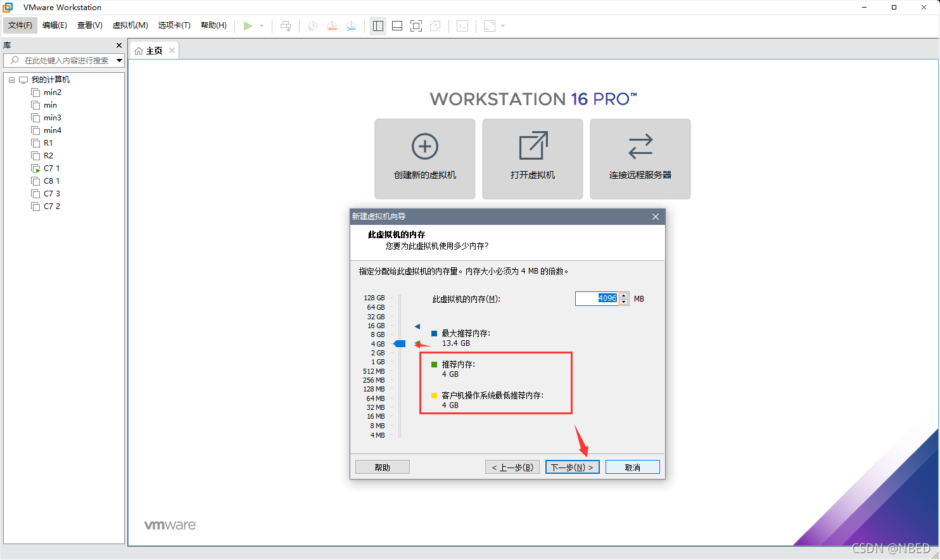Open the 查看(V) menu

coord(90,25)
